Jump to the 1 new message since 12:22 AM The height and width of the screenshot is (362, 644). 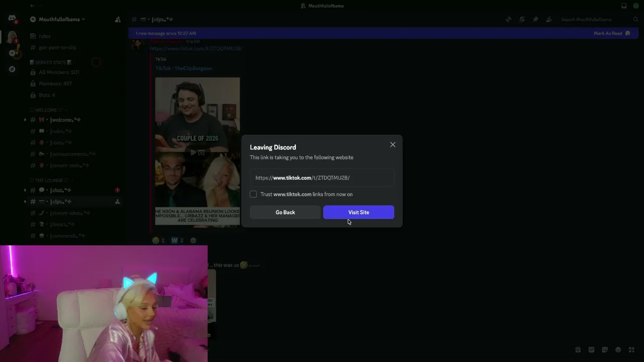[166, 33]
